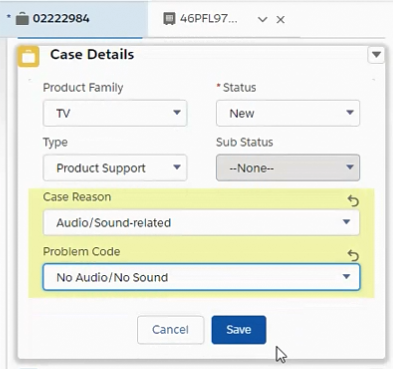
Task: Switch to the 46PFL97... product tab
Action: pyautogui.click(x=209, y=19)
